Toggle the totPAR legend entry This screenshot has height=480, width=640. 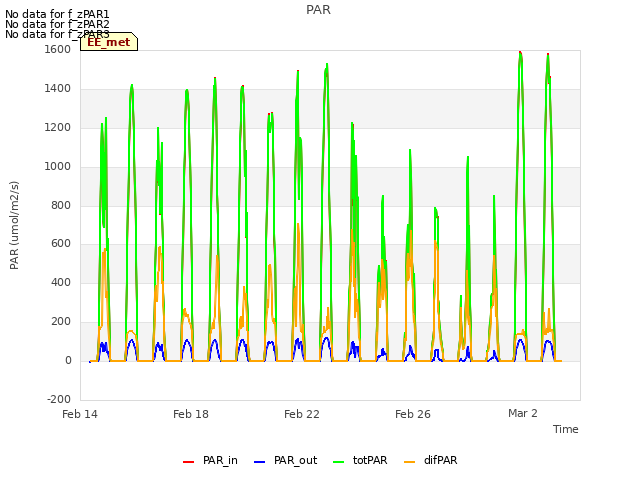tap(360, 460)
